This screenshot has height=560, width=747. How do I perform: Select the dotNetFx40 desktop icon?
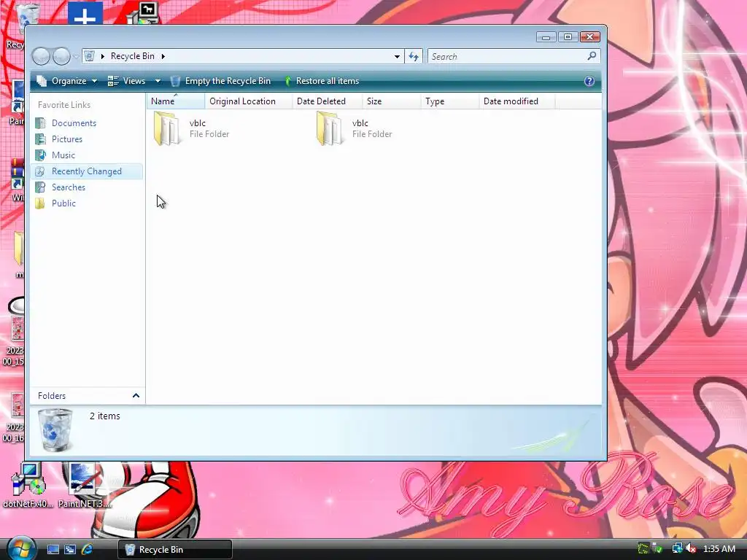(28, 485)
